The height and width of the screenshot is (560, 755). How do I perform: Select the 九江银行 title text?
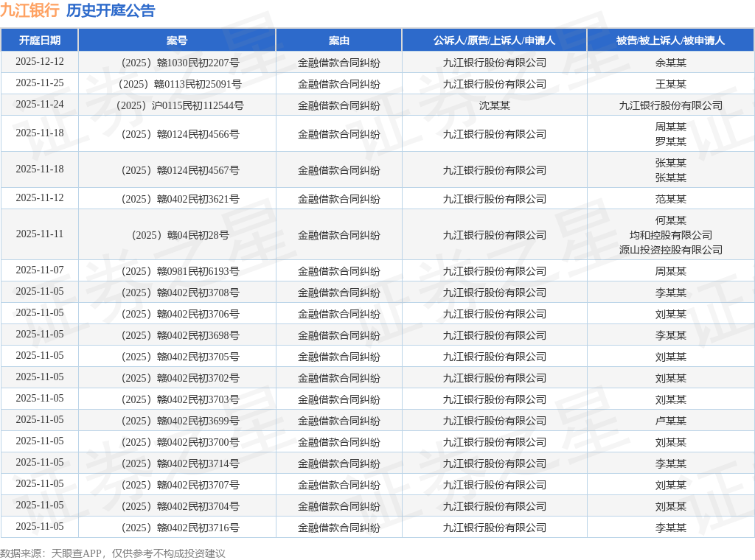click(x=29, y=10)
